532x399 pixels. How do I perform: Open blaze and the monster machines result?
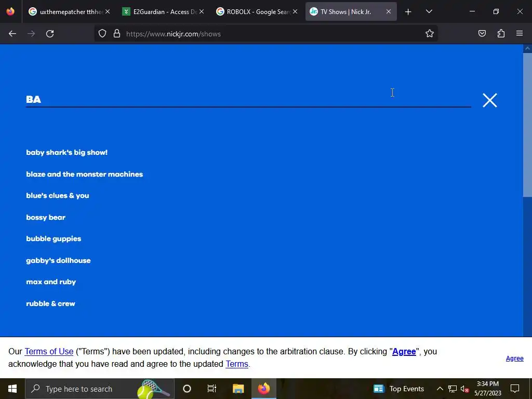[85, 174]
